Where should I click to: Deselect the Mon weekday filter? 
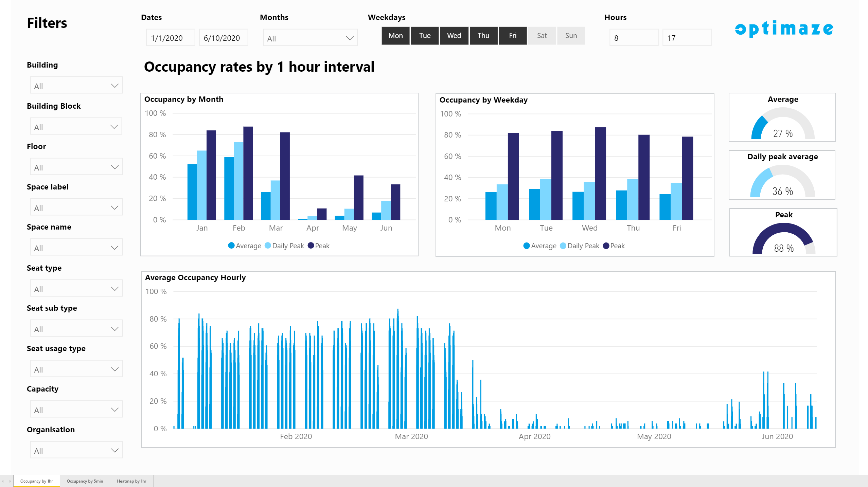click(395, 36)
